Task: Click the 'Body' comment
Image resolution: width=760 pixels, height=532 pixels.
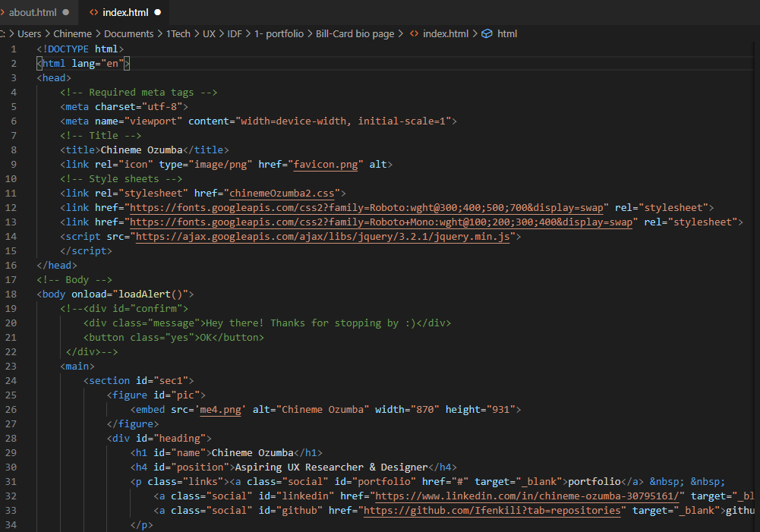Action: 77,279
